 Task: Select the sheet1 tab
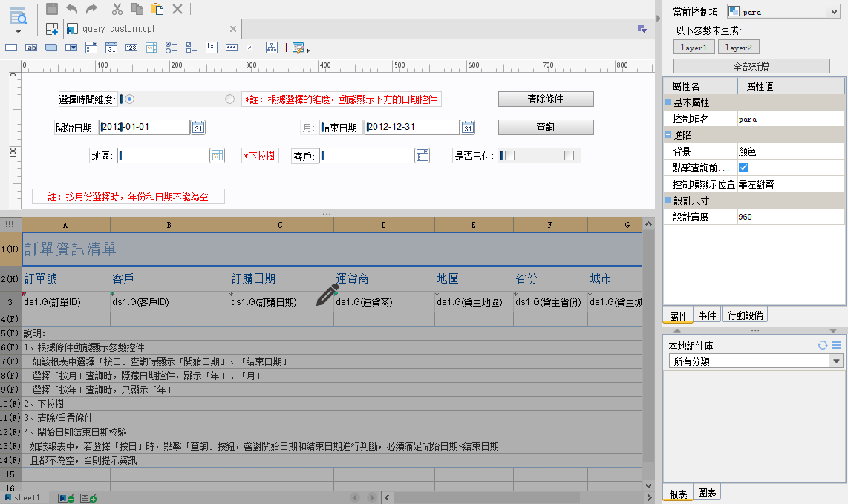click(23, 497)
